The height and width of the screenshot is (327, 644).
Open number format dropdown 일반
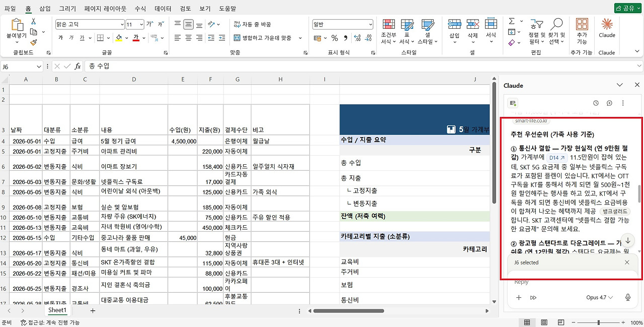(x=370, y=24)
